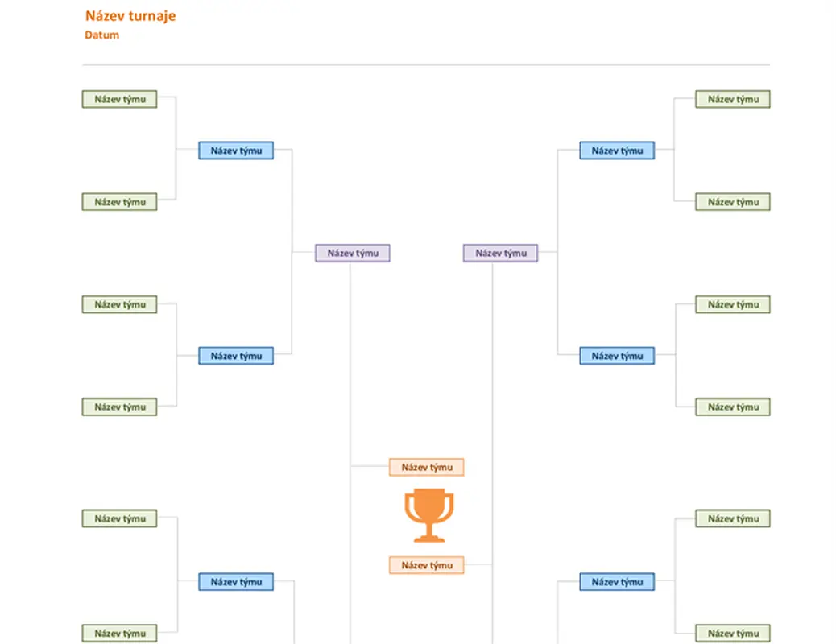
Task: Select bottom-most visible blue box on right side
Action: click(617, 582)
